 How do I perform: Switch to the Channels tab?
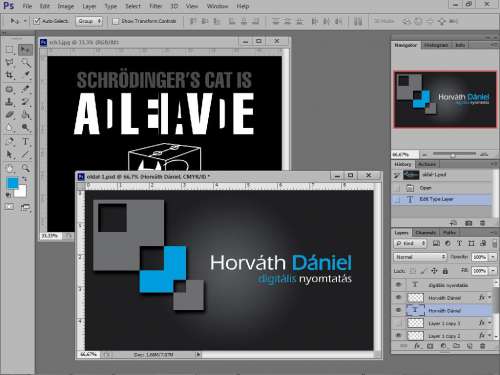pos(426,233)
